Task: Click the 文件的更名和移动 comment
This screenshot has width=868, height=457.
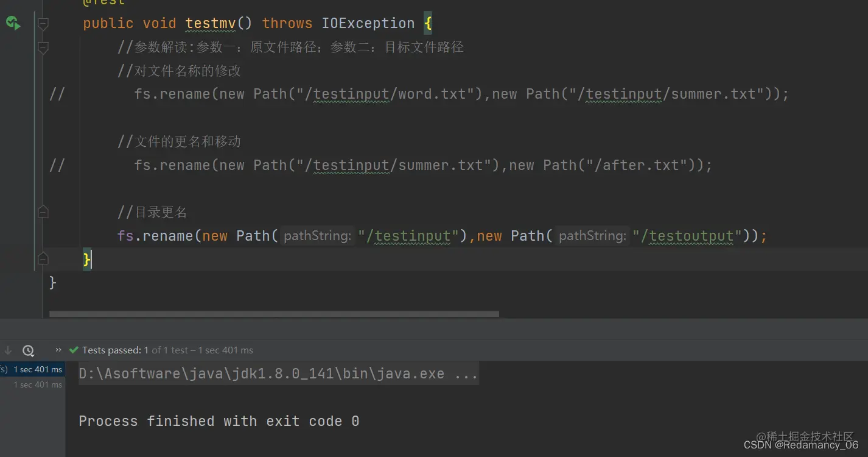Action: click(x=179, y=141)
